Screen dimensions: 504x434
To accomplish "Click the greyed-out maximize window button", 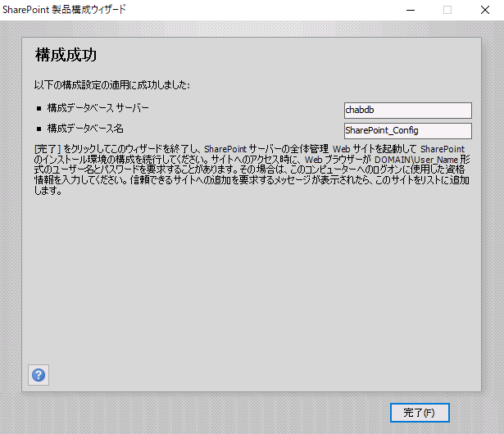I will (447, 10).
